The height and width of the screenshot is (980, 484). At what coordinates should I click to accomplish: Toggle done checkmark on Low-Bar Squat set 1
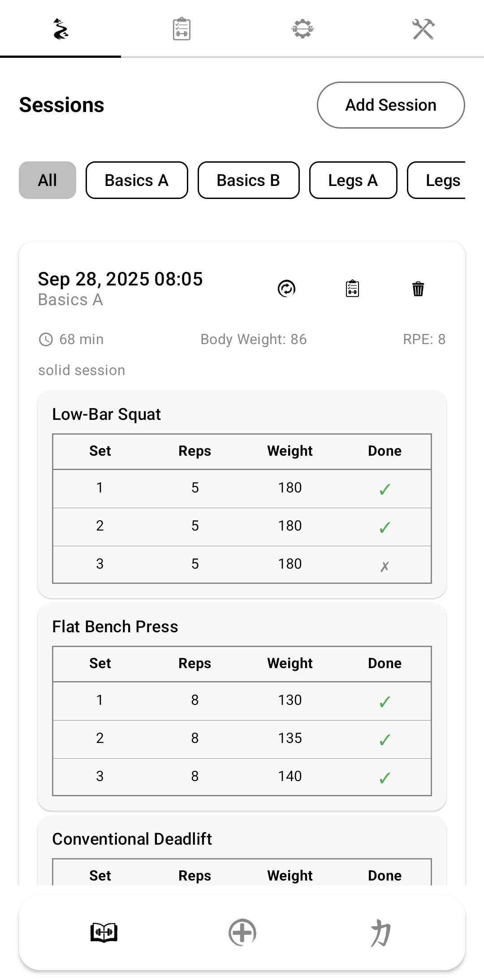point(385,489)
